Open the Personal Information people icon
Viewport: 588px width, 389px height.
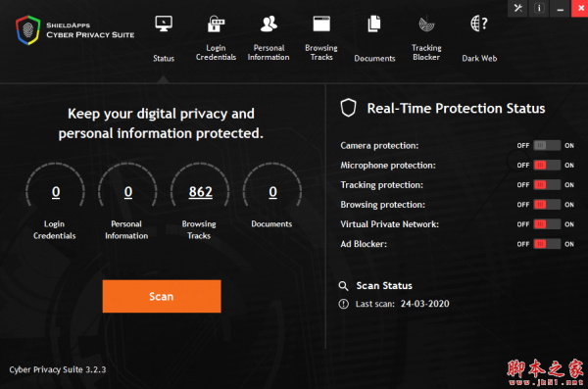269,24
